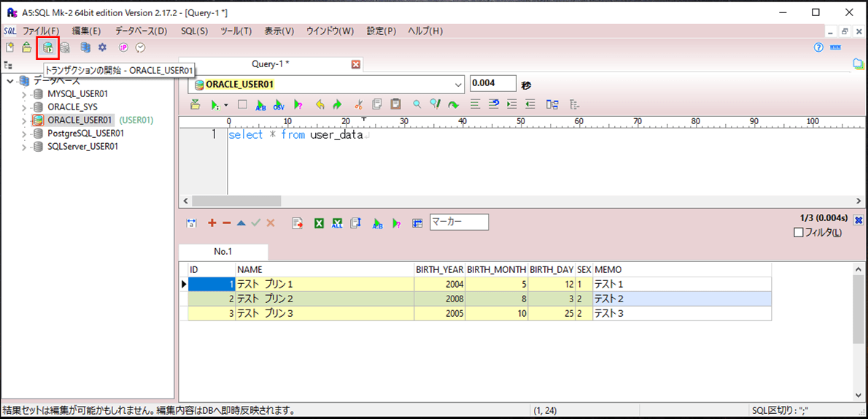Expand the PostgreSQL_USER01 tree node
This screenshot has height=419, width=868.
[x=24, y=134]
